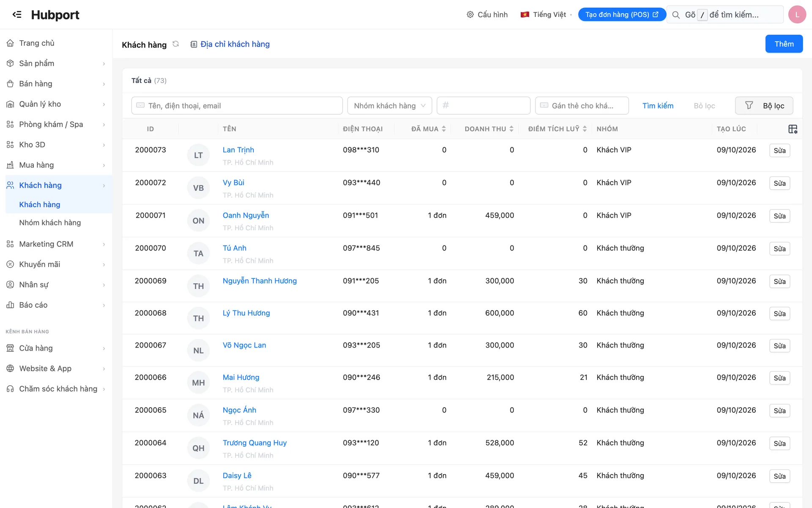Image resolution: width=812 pixels, height=508 pixels.
Task: Click the refresh icon next to Khách hàng
Action: coord(176,44)
